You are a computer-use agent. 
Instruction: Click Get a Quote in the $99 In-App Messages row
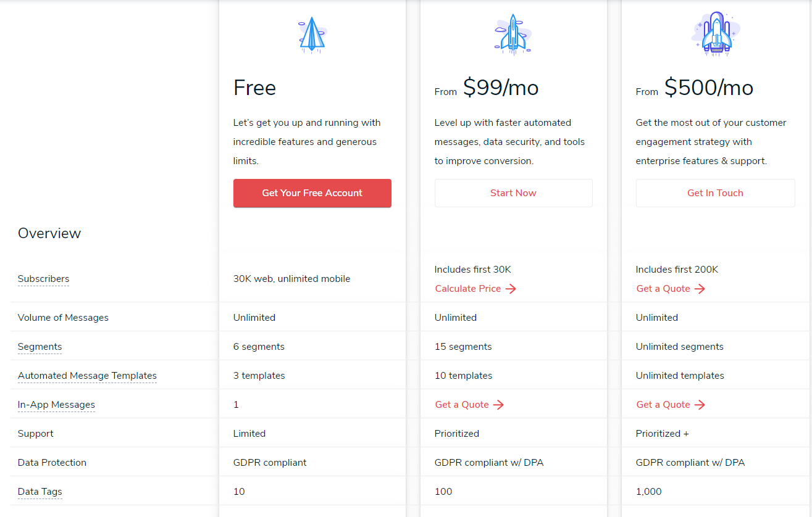[x=462, y=404]
